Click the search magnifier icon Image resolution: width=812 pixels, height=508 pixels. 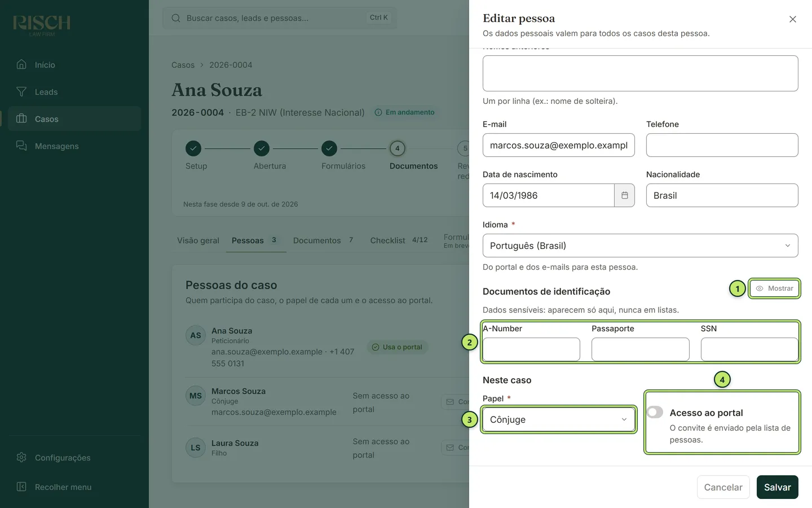coord(176,18)
